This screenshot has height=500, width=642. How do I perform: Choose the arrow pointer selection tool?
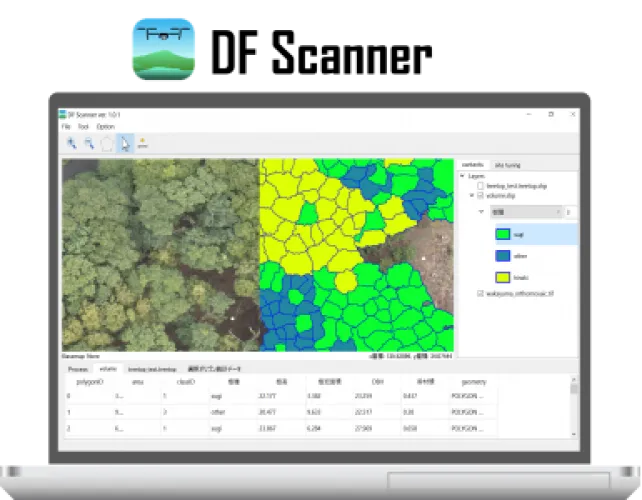[x=125, y=144]
